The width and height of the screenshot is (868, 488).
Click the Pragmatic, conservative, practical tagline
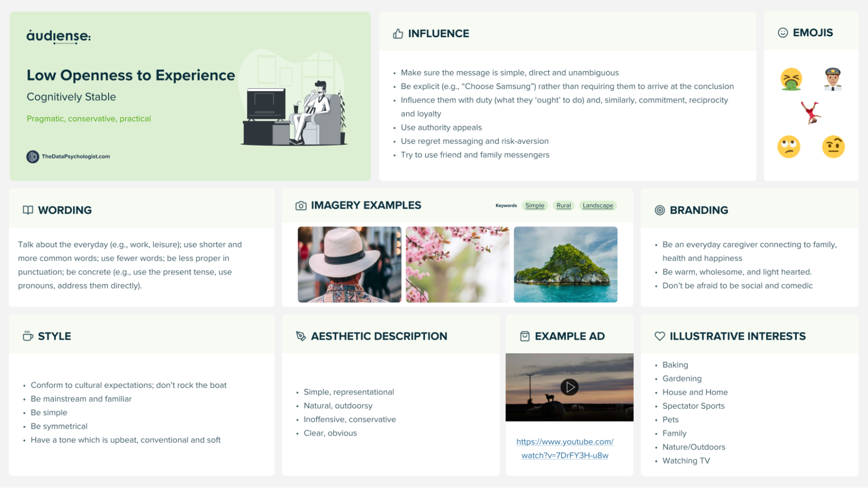point(89,119)
